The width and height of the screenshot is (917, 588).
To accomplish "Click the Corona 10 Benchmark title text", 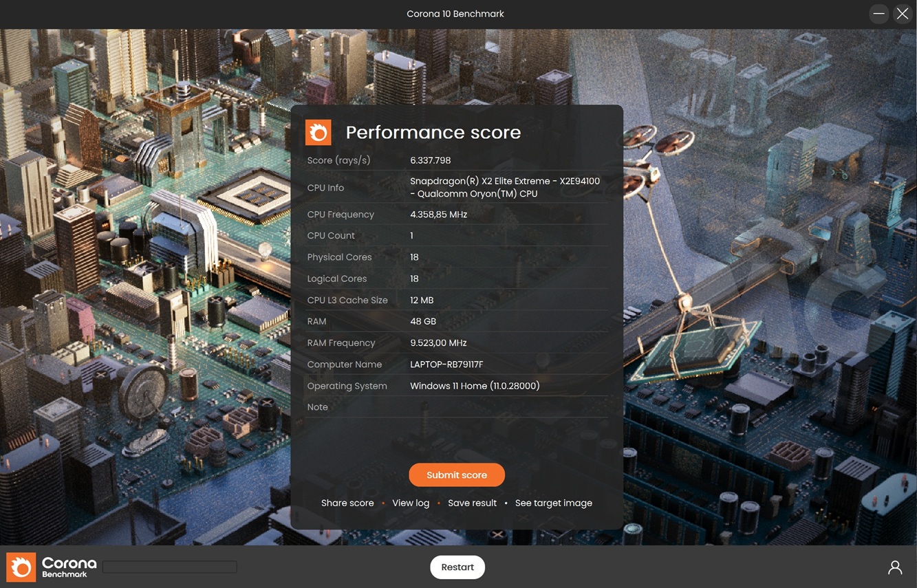I will click(x=455, y=14).
